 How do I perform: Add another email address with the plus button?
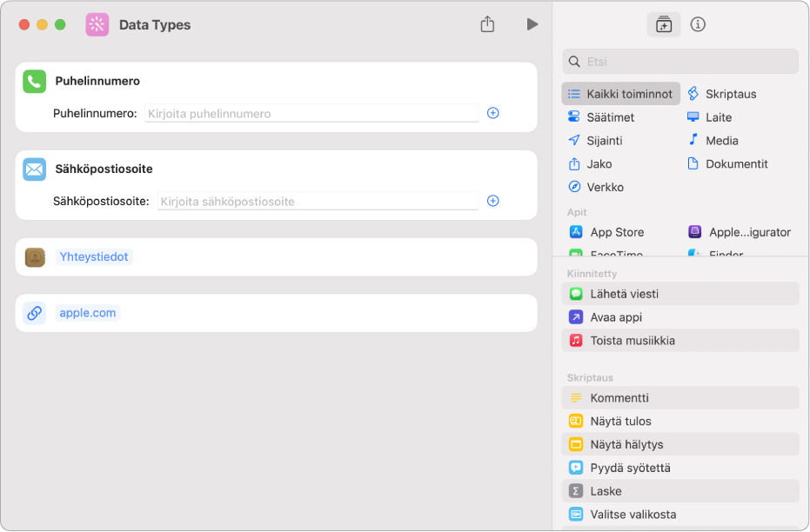point(492,201)
